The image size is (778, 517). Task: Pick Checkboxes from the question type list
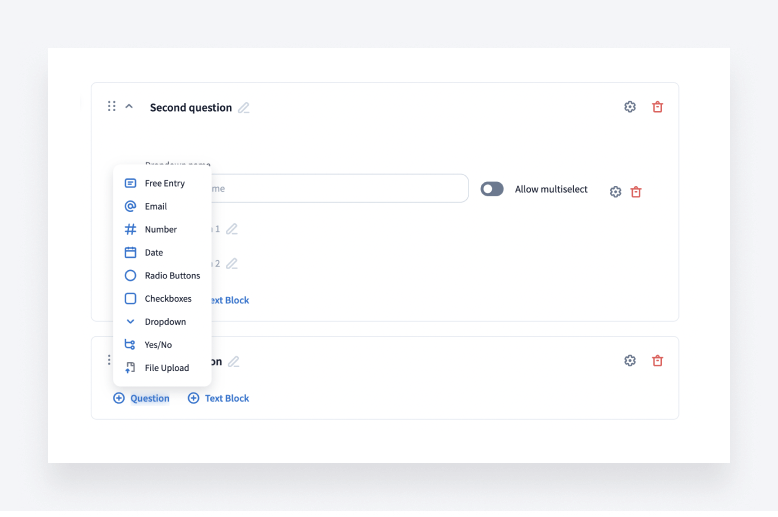click(167, 299)
